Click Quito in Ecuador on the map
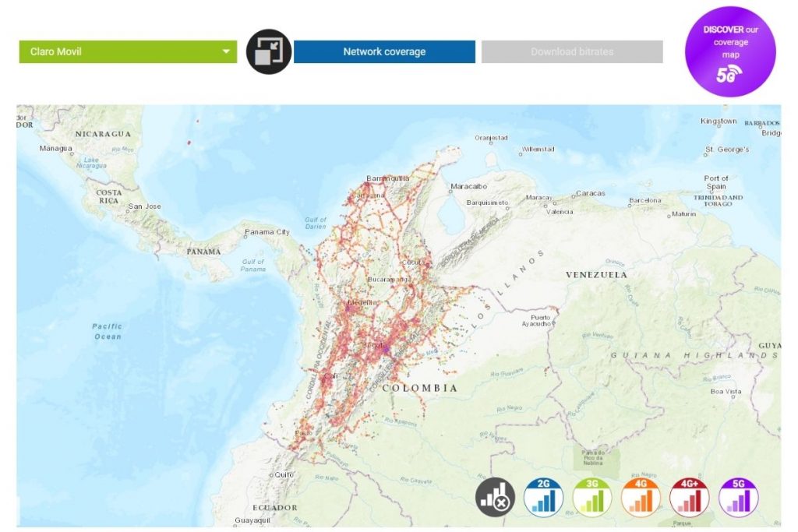 [282, 474]
